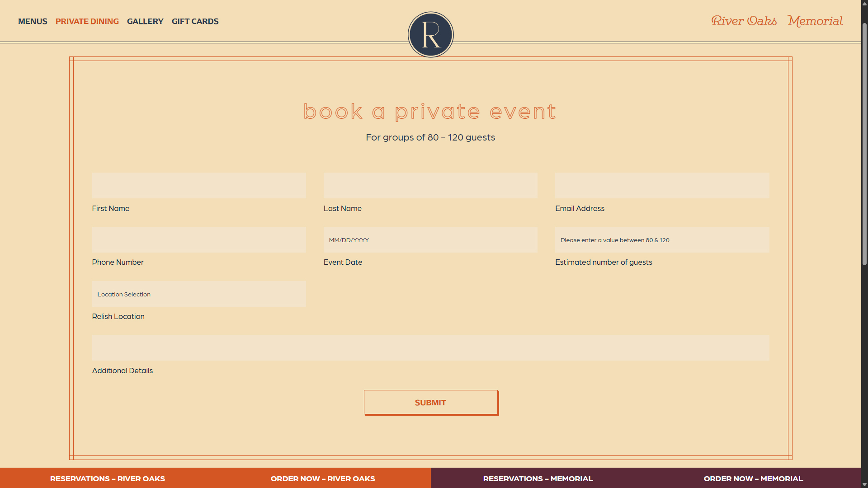Click the River Oaks link in the header
The width and height of the screenshot is (868, 488).
[x=744, y=20]
